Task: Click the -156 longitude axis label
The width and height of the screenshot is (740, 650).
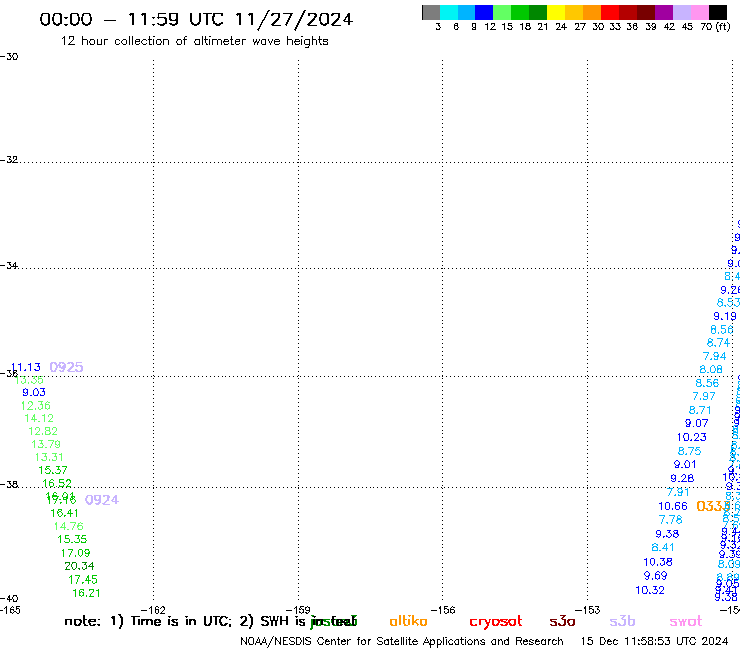Action: tap(443, 610)
